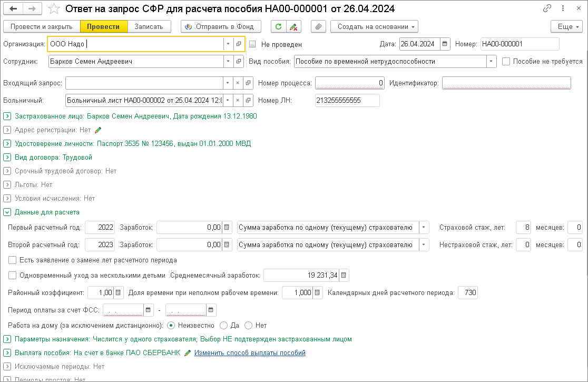Open the calendar for the Дата field
The height and width of the screenshot is (382, 588).
pyautogui.click(x=445, y=44)
